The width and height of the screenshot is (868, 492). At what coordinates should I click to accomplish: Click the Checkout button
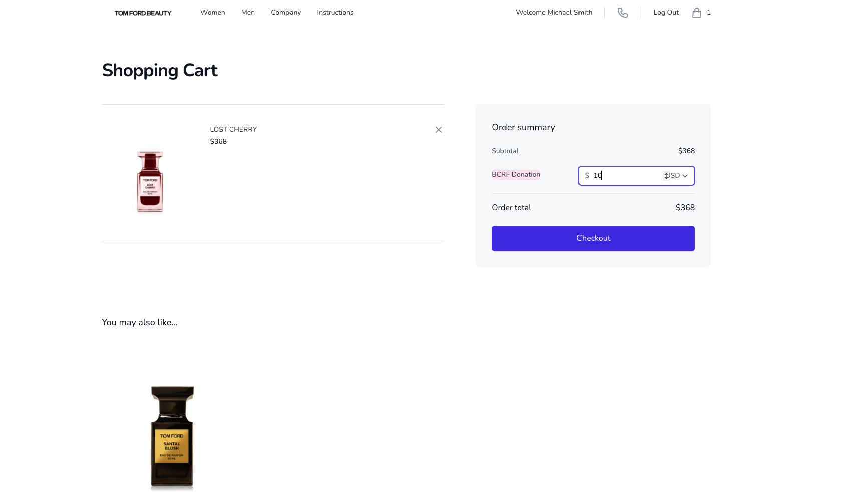pyautogui.click(x=593, y=238)
